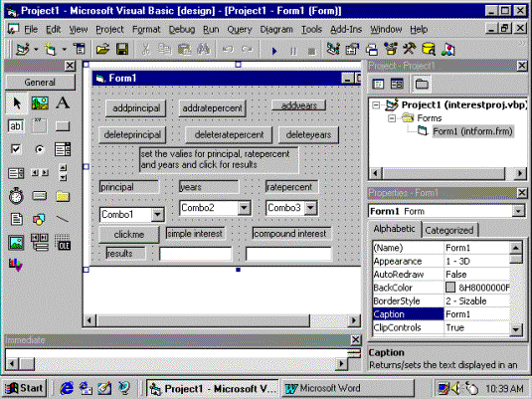
Task: Open the Properties Window toolbar icon
Action: (352, 50)
